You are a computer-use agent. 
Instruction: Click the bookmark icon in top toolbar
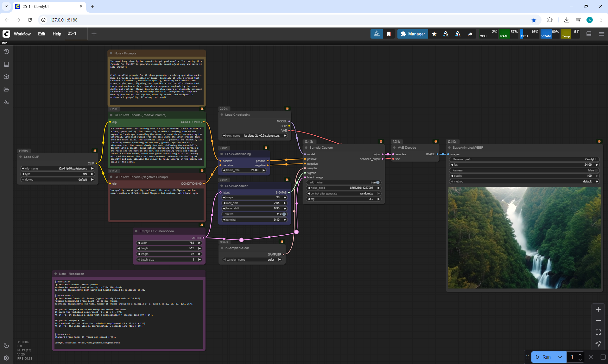(x=389, y=34)
